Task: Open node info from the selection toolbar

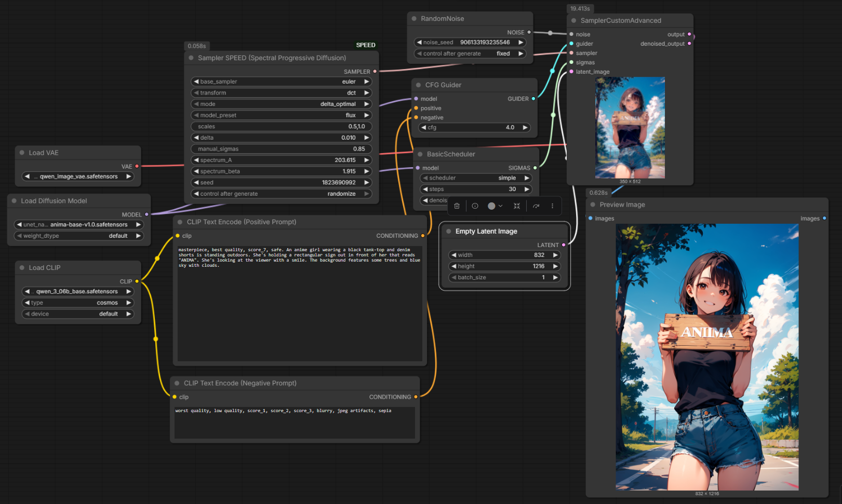Action: pyautogui.click(x=475, y=206)
